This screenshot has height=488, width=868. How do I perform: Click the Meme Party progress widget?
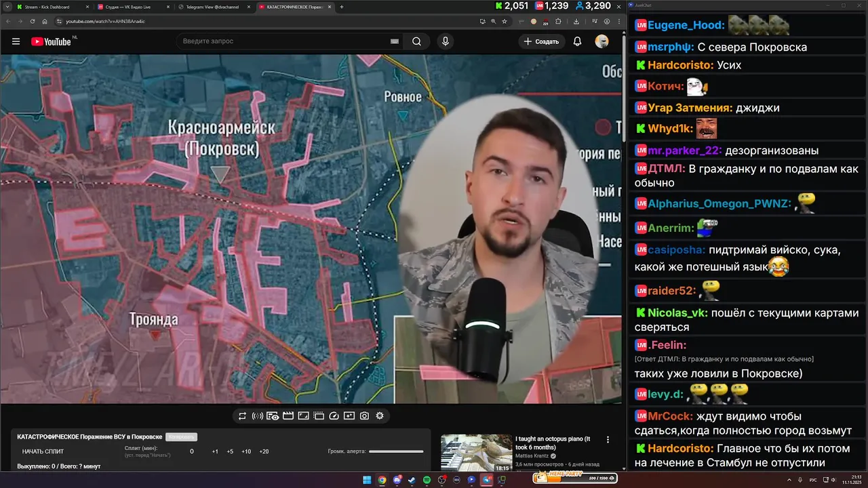[575, 478]
